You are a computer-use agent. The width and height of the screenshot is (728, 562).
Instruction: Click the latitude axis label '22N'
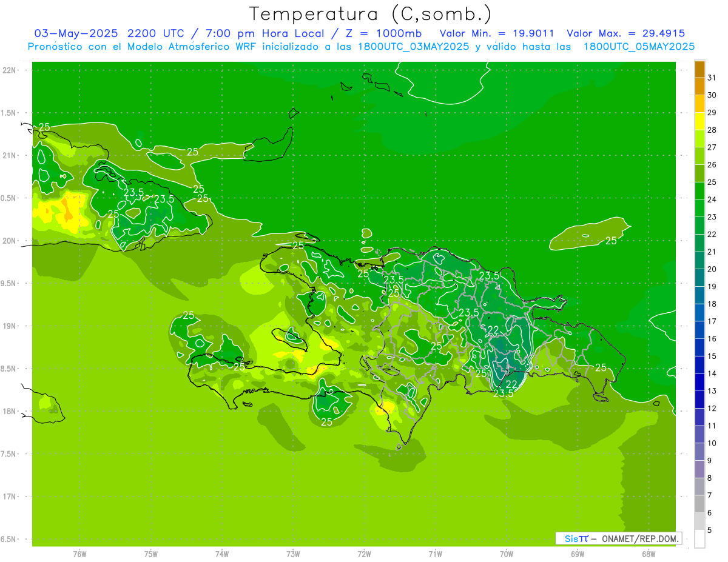click(10, 70)
